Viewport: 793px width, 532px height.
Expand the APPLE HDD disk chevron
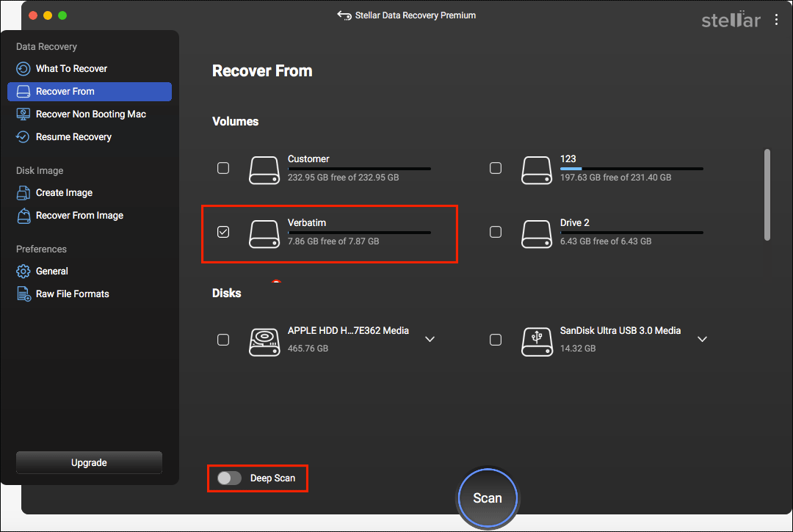tap(430, 339)
